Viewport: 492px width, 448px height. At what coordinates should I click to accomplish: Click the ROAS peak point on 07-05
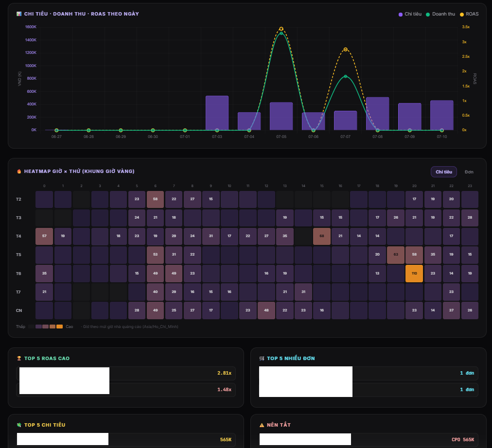pos(281,29)
